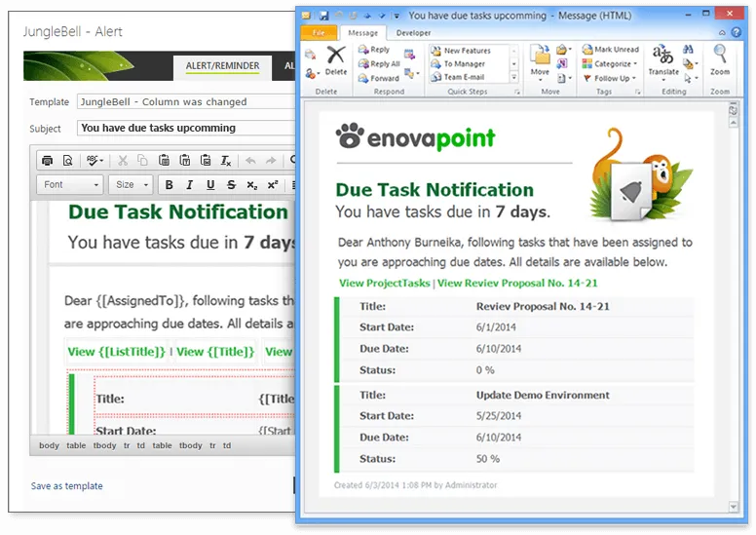Click View {[ListTitle]} link in editor
The image size is (756, 535).
(x=116, y=352)
